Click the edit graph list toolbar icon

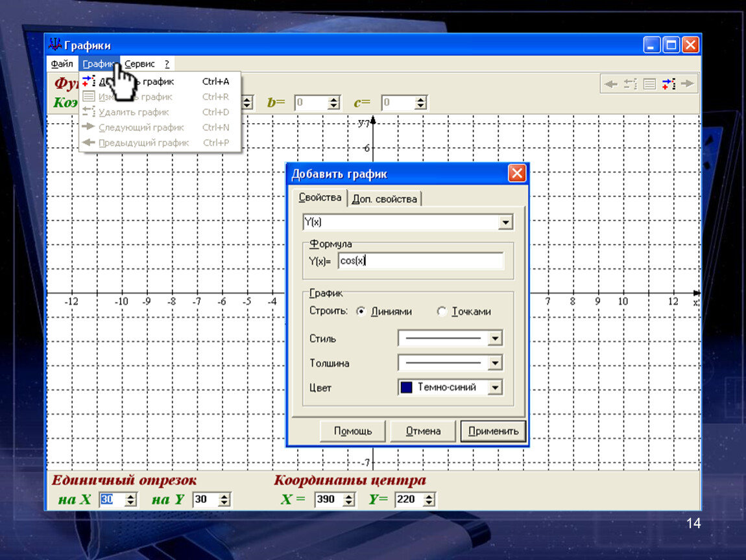(649, 84)
